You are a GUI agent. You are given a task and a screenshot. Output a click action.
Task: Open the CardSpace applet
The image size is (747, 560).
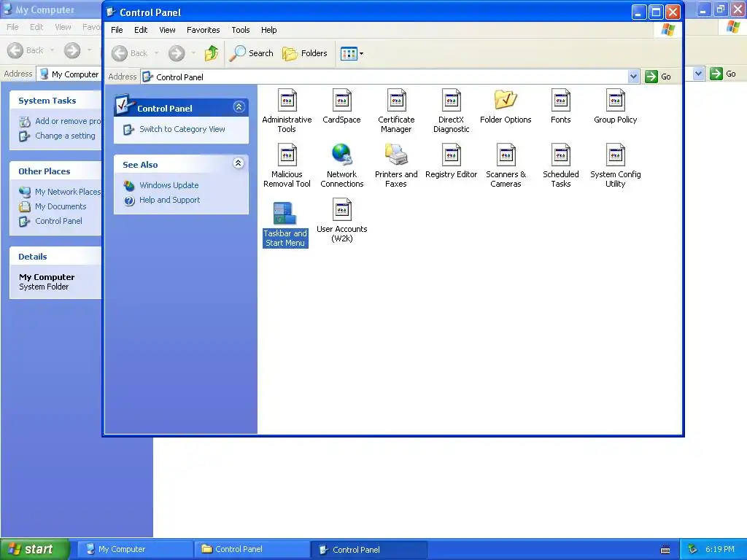tap(341, 106)
